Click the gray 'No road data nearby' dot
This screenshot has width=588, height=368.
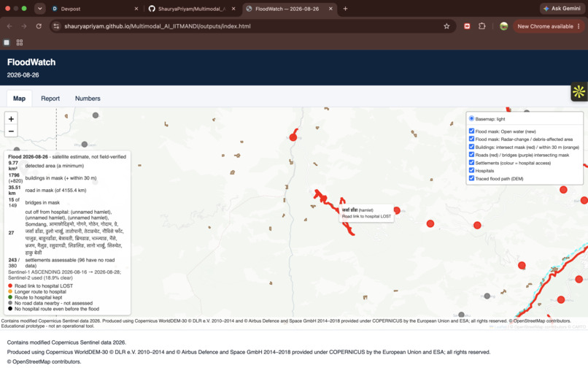[10, 303]
